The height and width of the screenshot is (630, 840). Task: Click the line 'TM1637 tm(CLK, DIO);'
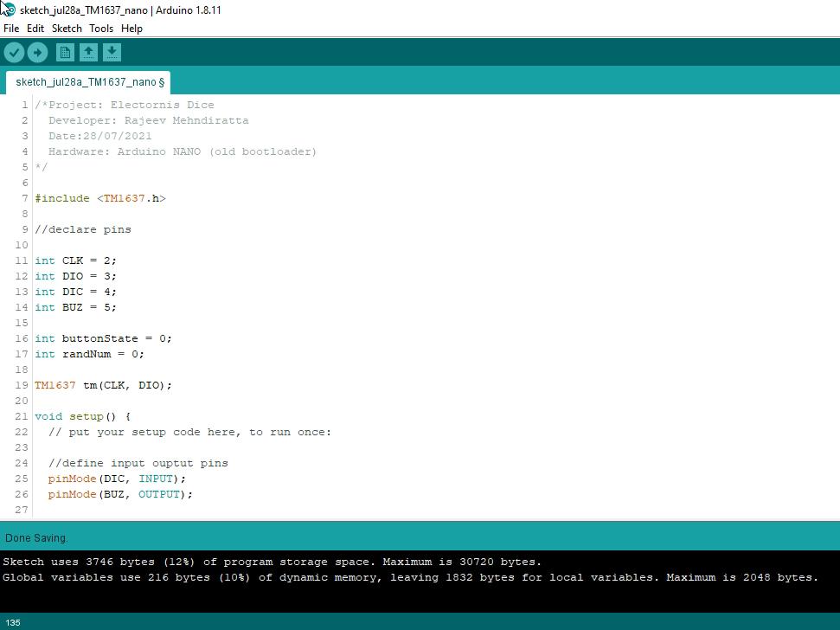tap(104, 385)
